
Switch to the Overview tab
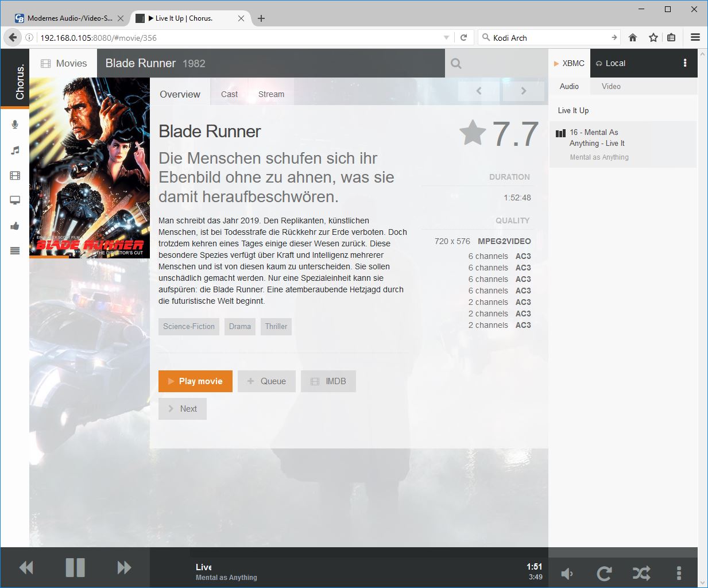click(x=180, y=91)
